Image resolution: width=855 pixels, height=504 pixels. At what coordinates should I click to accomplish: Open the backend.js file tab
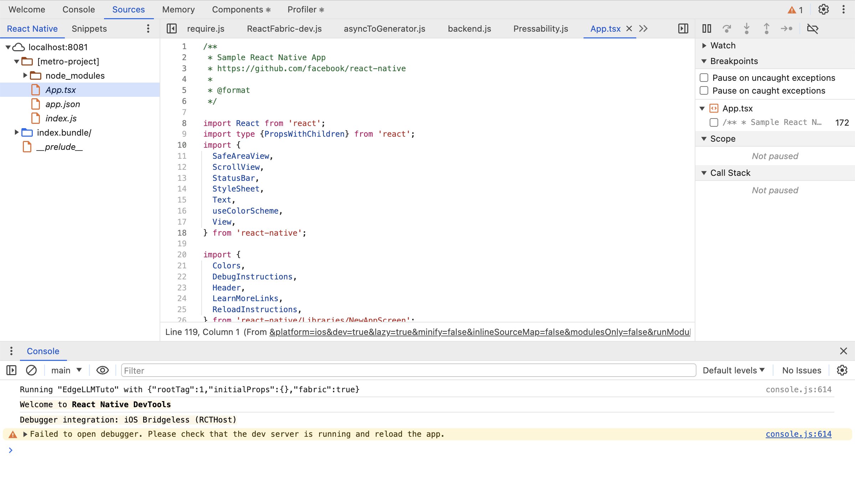pyautogui.click(x=469, y=29)
